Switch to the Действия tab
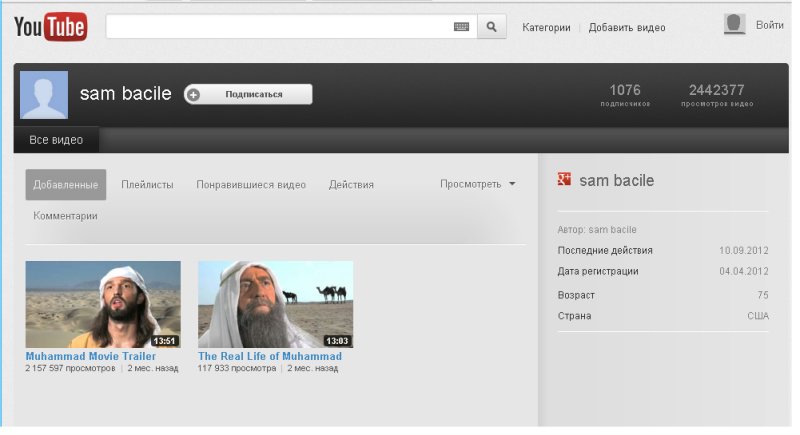Viewport: 800px width, 435px height. pos(351,185)
